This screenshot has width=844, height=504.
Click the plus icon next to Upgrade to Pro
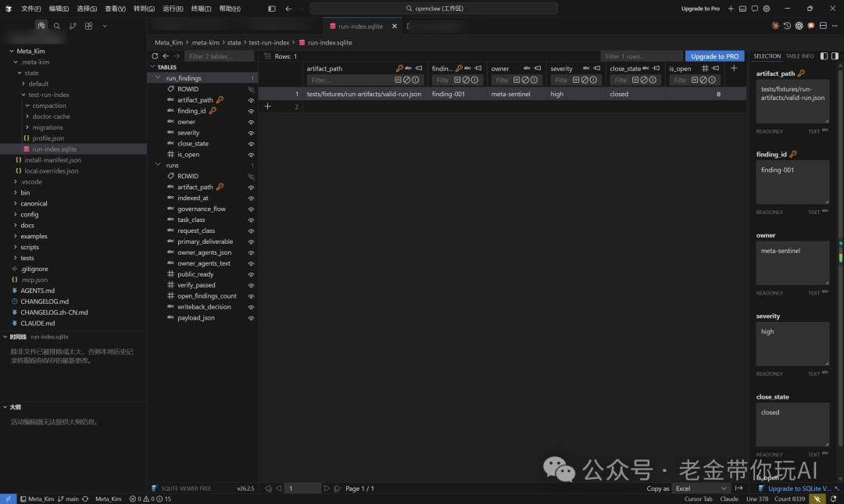(x=731, y=9)
